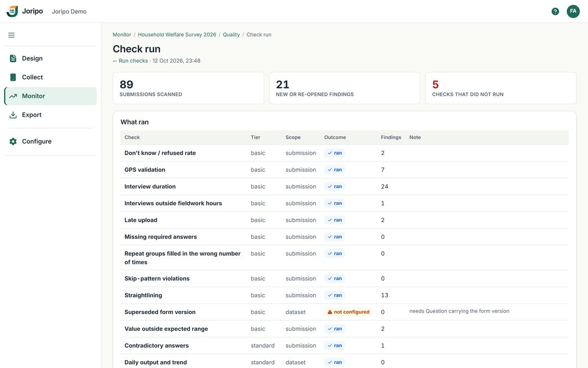Click the Configure gear icon
Screen dimensions: 588x368
(x=13, y=141)
